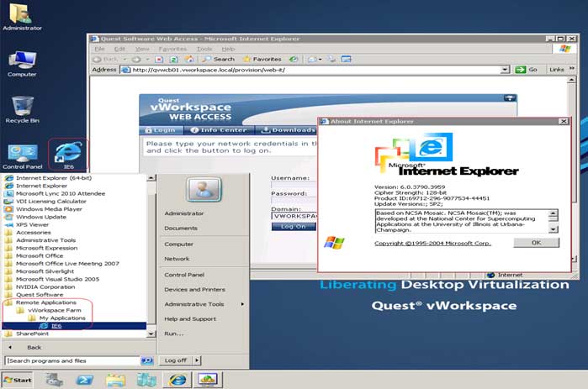This screenshot has height=389, width=588.
Task: Open the Edit menu in IE
Action: pos(119,49)
